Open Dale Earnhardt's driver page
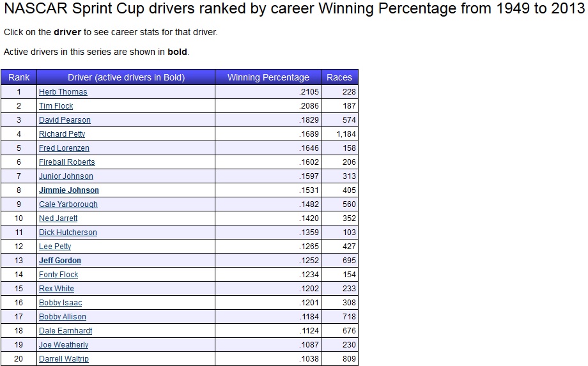This screenshot has height=366, width=588. coord(65,331)
